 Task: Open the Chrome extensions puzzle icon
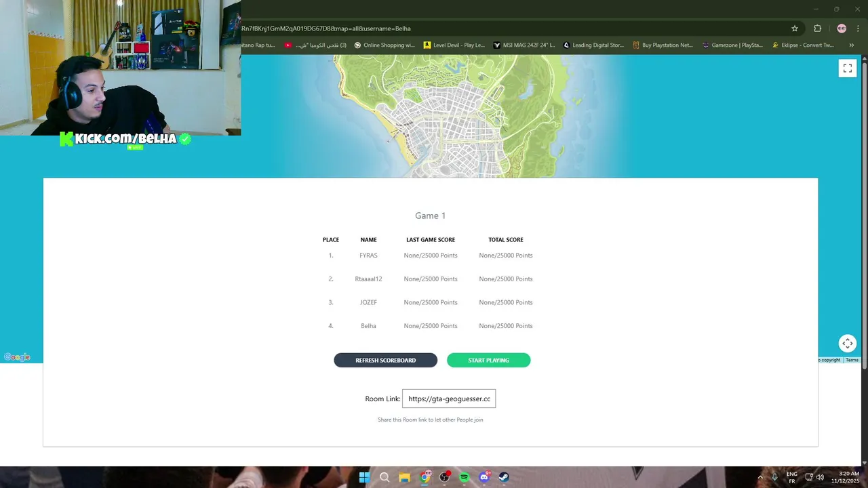click(x=817, y=28)
